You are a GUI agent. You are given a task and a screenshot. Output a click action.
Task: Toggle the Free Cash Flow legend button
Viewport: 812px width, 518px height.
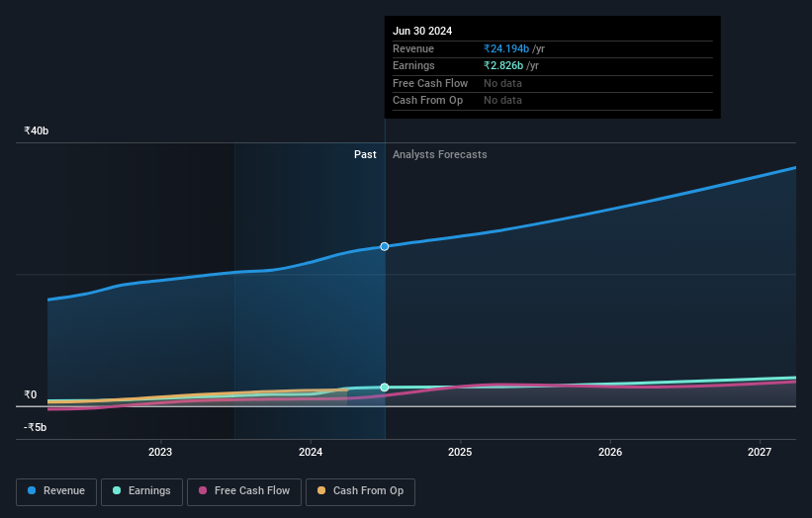[244, 491]
